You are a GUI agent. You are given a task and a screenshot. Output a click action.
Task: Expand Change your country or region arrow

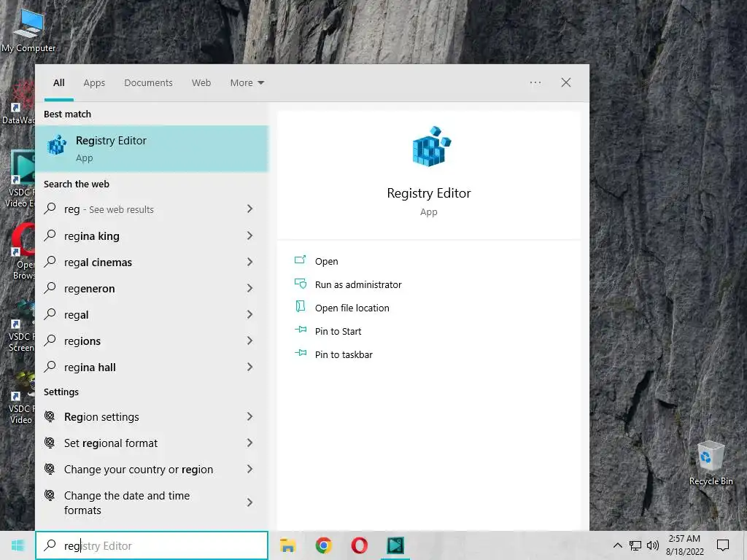[249, 469]
